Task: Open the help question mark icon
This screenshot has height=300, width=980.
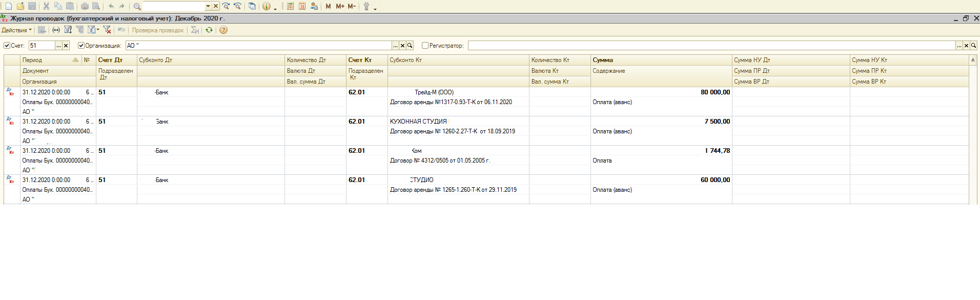Action: pos(223,30)
